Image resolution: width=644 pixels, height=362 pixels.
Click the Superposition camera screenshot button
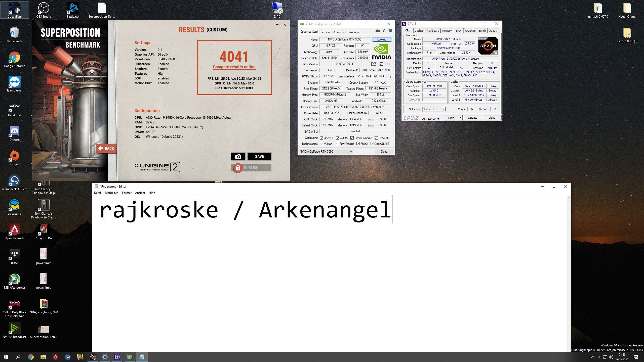[238, 157]
